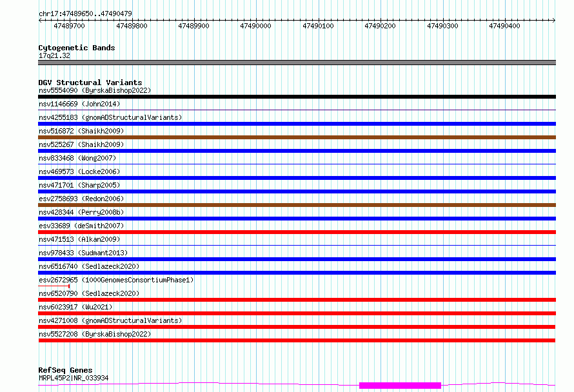This screenshot has height=392, width=574.
Task: Select the 17q21.32 band label
Action: tap(54, 55)
